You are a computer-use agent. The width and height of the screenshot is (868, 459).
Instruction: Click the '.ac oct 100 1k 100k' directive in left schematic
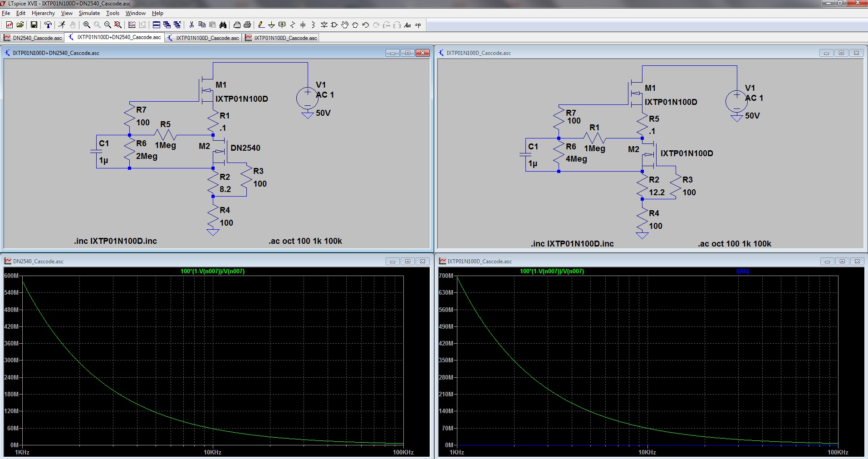[x=305, y=241]
